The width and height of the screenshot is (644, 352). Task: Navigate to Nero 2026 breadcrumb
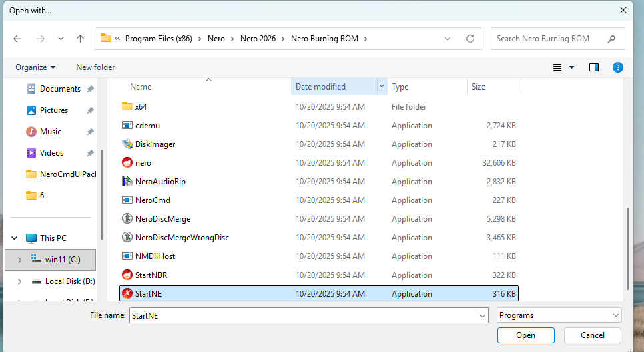click(258, 39)
